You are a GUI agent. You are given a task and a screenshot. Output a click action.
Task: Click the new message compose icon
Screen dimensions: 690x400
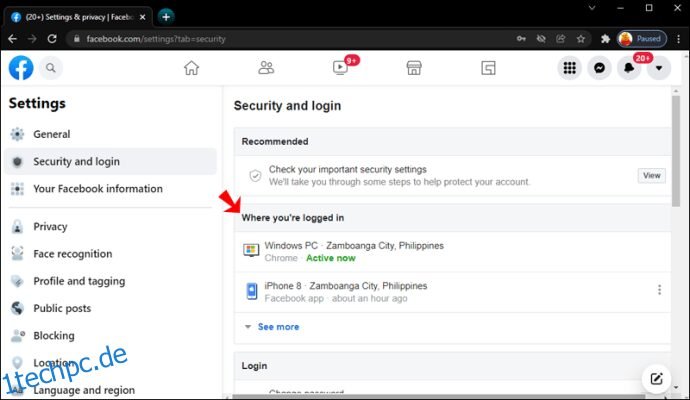click(x=656, y=378)
